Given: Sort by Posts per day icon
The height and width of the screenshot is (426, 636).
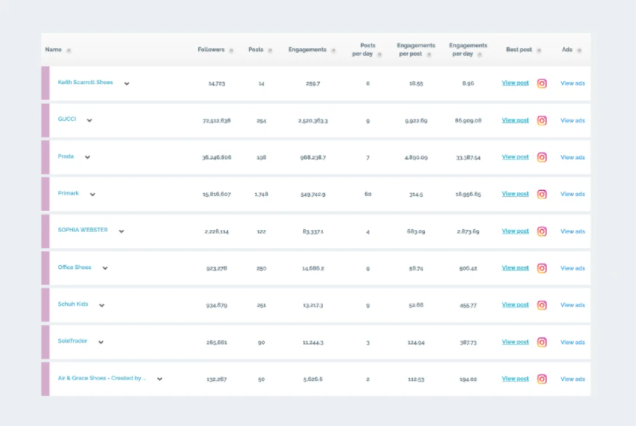Looking at the screenshot, I should 380,54.
